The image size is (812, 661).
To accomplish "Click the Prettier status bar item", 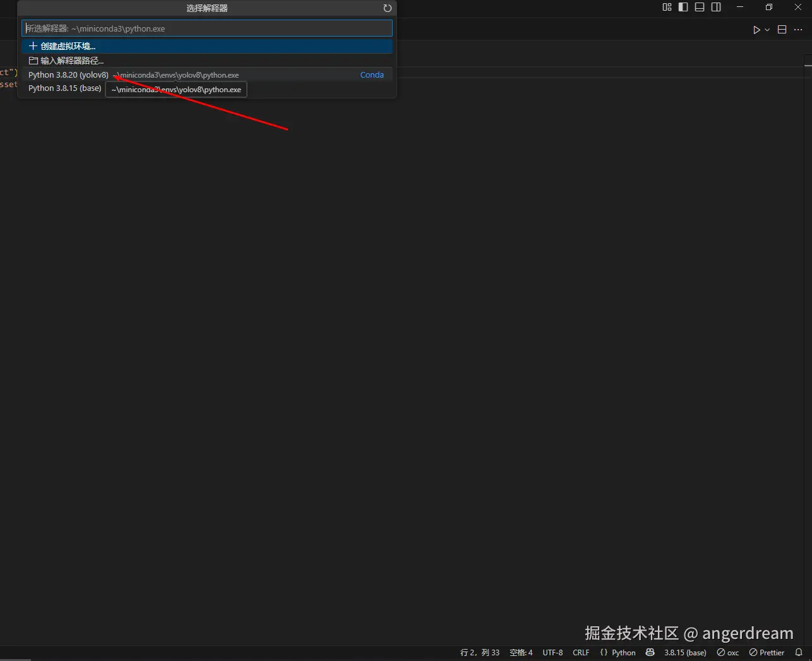I will coord(767,653).
